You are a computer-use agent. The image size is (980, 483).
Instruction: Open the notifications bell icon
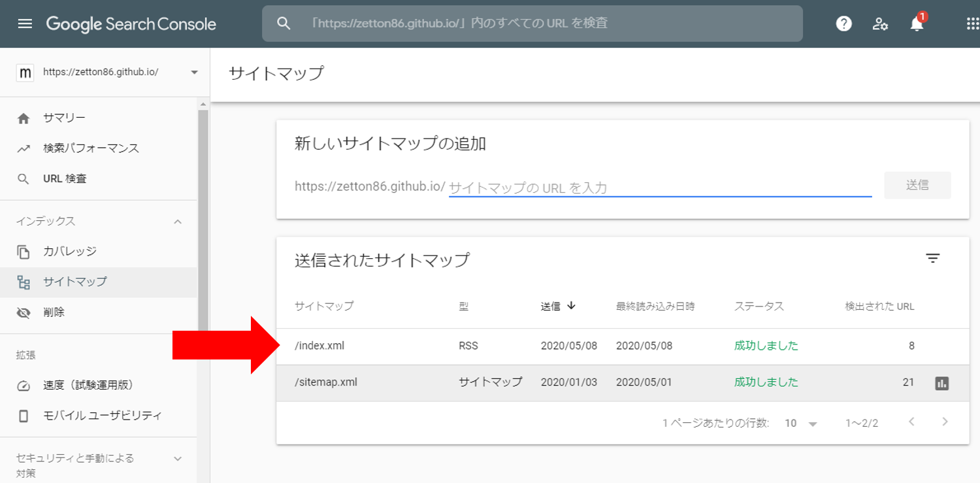917,24
